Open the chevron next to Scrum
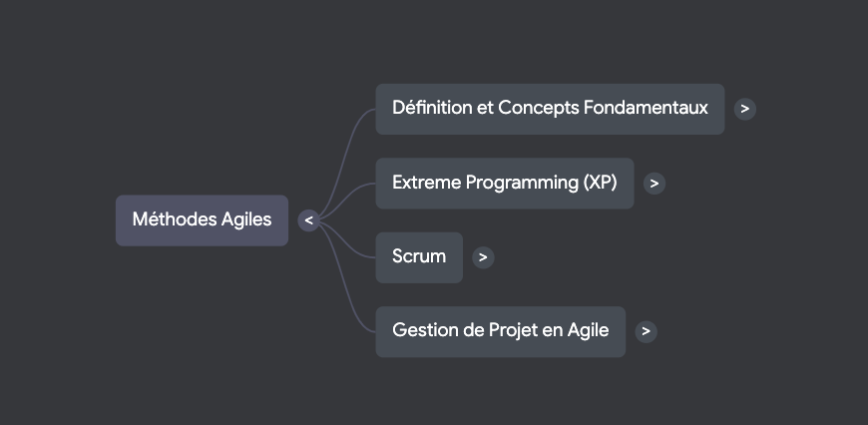Screen dimensions: 868x425 [483, 257]
